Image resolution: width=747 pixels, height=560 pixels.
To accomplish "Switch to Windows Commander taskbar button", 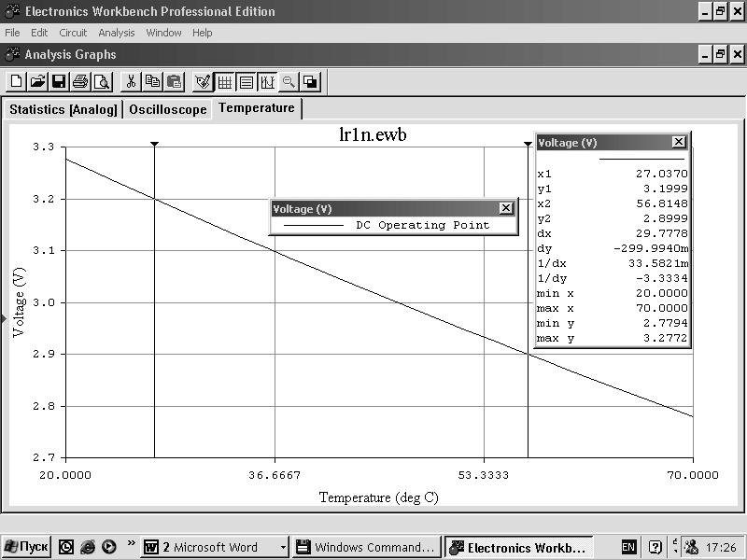I will 365,547.
